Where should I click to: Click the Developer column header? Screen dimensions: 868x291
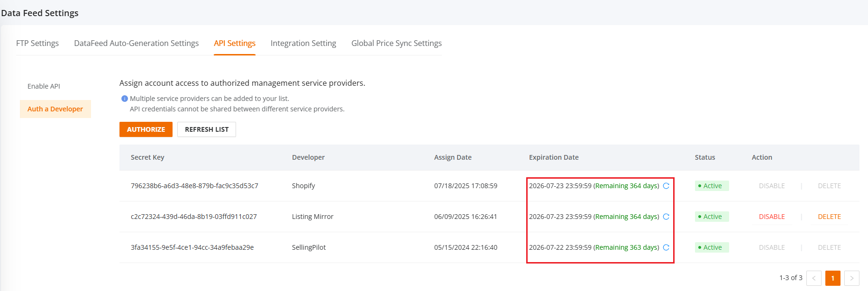pyautogui.click(x=308, y=157)
